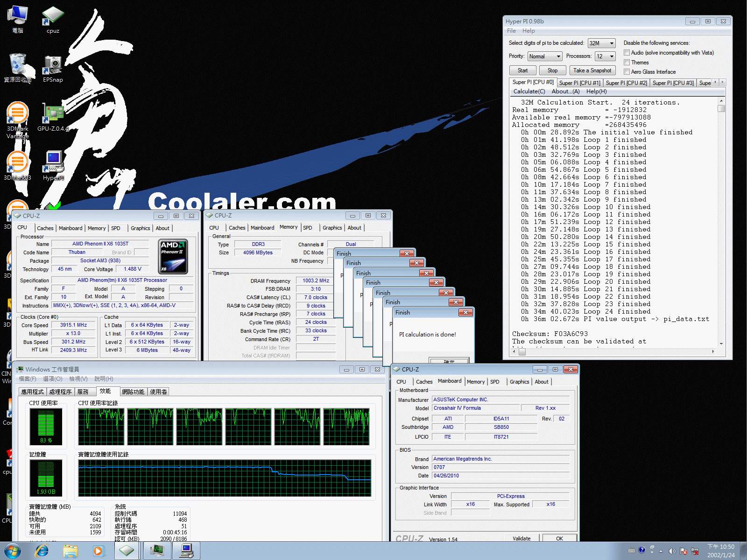The height and width of the screenshot is (560, 747).
Task: Enable the Audio service checkbox in Hyper PI
Action: (x=627, y=53)
